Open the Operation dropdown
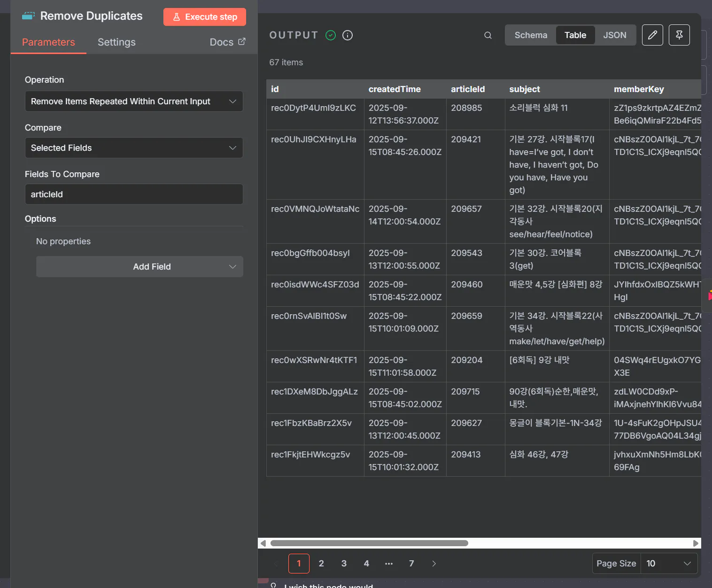The image size is (712, 588). [x=134, y=101]
